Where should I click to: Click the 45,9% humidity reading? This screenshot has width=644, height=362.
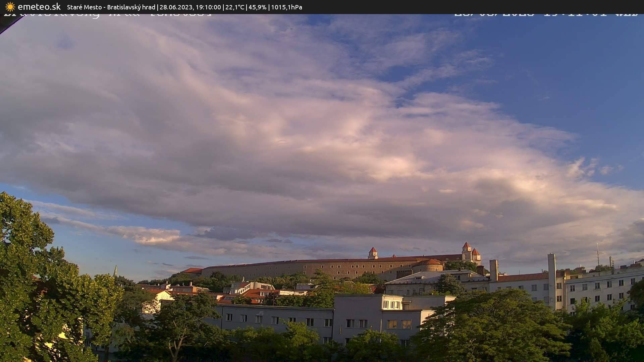pos(257,7)
